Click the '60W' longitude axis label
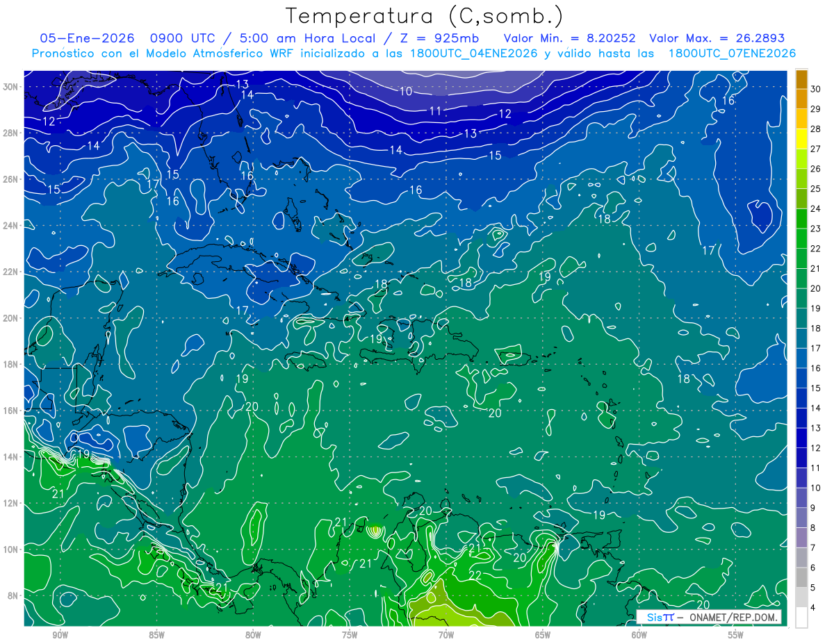The width and height of the screenshot is (834, 644). pos(639,634)
